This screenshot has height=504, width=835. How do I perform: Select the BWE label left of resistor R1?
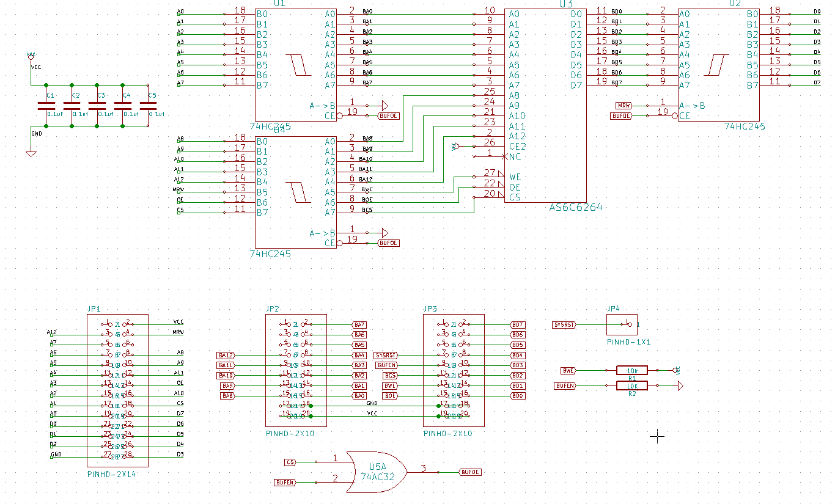coord(568,370)
